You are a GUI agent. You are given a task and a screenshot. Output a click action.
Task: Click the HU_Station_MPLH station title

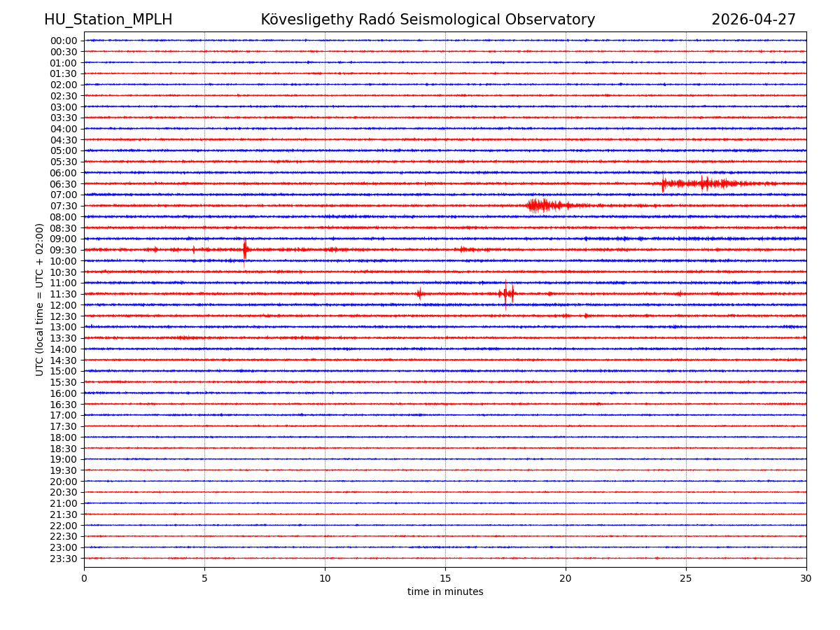point(108,20)
